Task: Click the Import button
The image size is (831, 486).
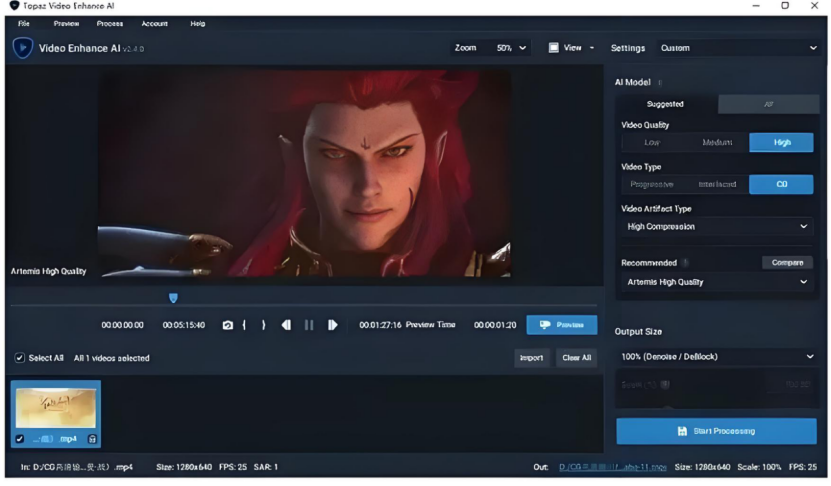Action: pyautogui.click(x=532, y=358)
